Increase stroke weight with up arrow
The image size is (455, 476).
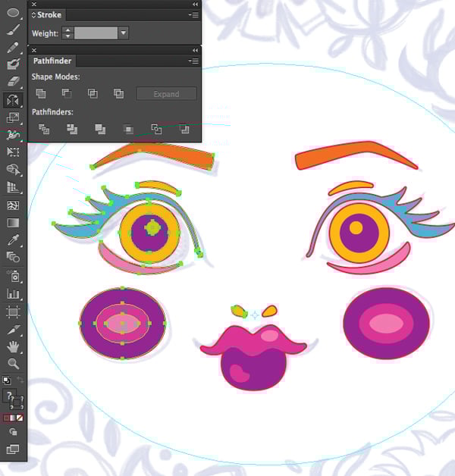tap(67, 30)
